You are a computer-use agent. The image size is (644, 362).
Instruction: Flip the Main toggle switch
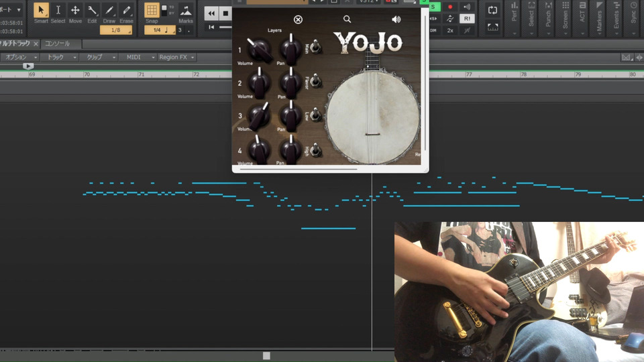click(x=315, y=47)
